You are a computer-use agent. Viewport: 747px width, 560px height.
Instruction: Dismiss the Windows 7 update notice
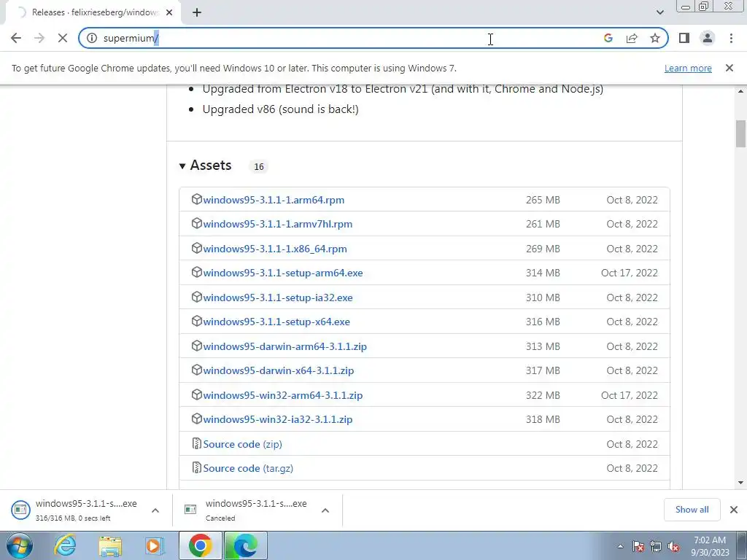729,68
